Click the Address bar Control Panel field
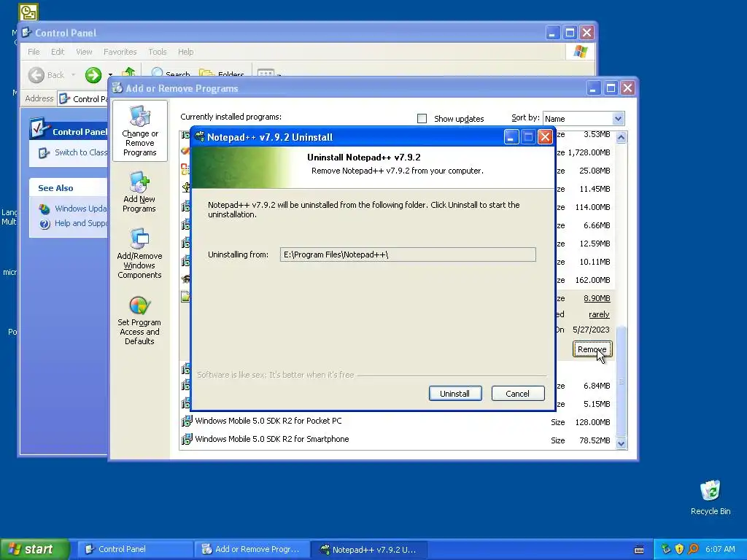 click(x=83, y=98)
